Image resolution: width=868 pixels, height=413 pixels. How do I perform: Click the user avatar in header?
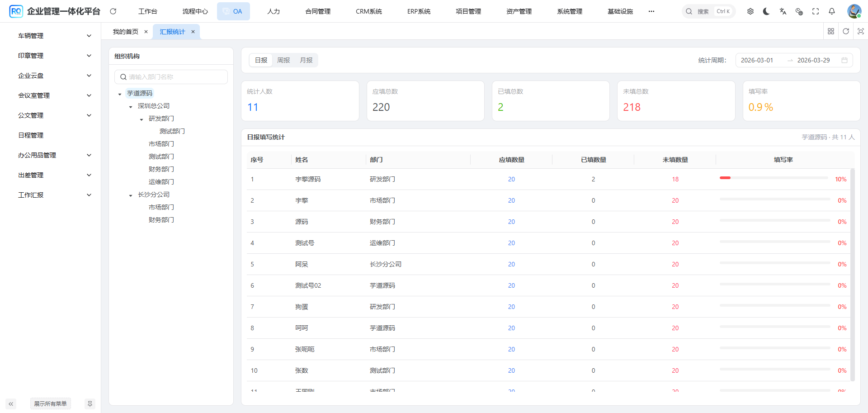coord(854,11)
